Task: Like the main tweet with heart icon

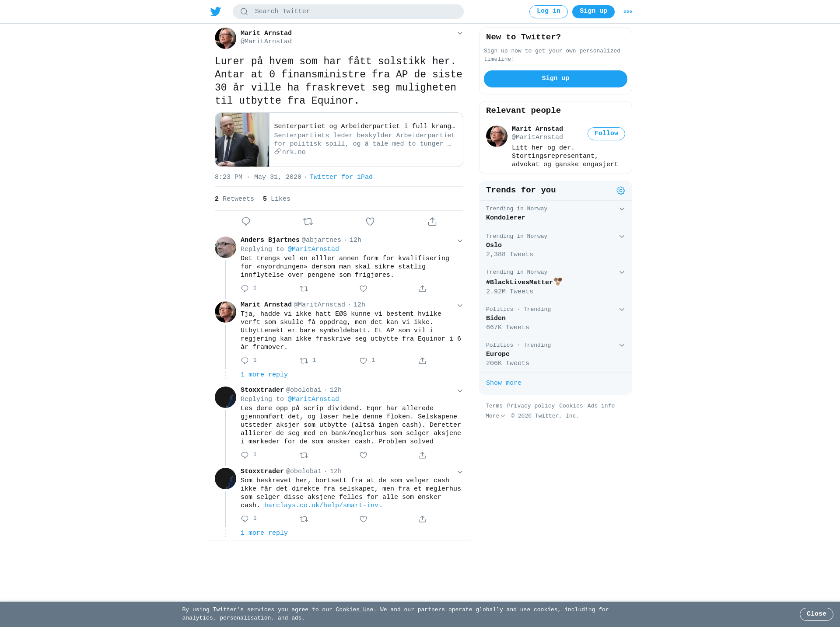Action: click(370, 222)
